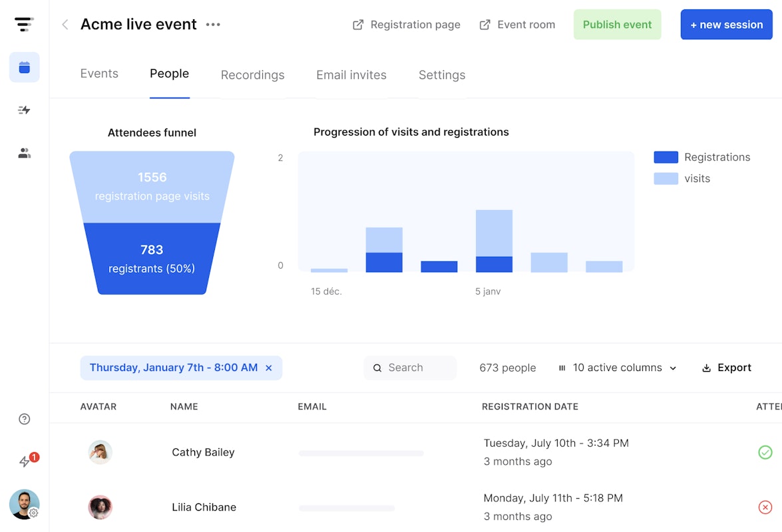Toggle Lilia Chibane's red attendance mark
The height and width of the screenshot is (532, 782).
765,507
